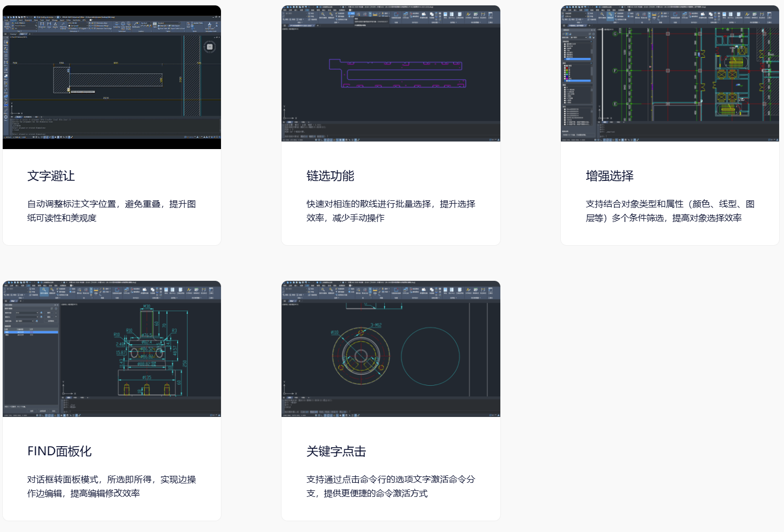Toggle first object-type checkbox in 增强选择 filter panel
Viewport: 784px width, 532px height.
point(565,44)
